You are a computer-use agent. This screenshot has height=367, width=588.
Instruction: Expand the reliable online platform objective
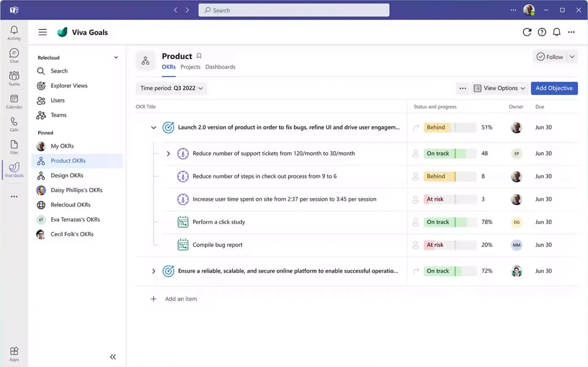tap(153, 271)
